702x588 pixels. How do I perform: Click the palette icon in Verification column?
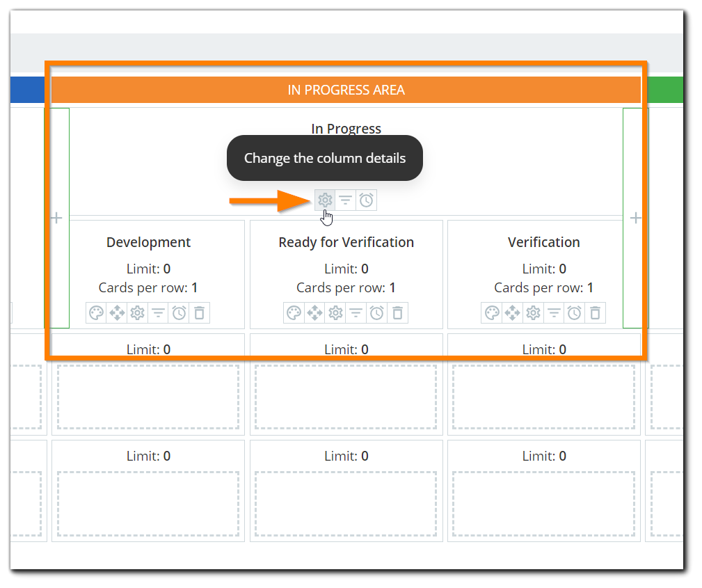tap(492, 312)
